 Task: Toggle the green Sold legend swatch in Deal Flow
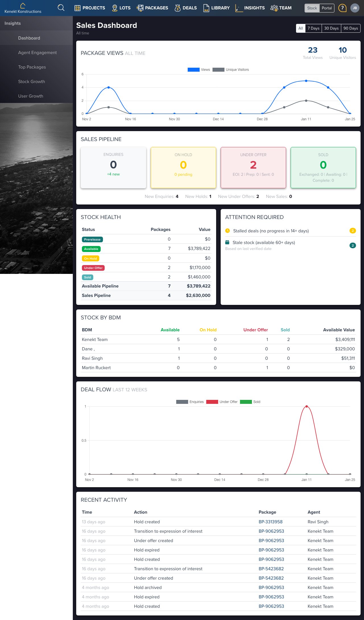pos(246,402)
